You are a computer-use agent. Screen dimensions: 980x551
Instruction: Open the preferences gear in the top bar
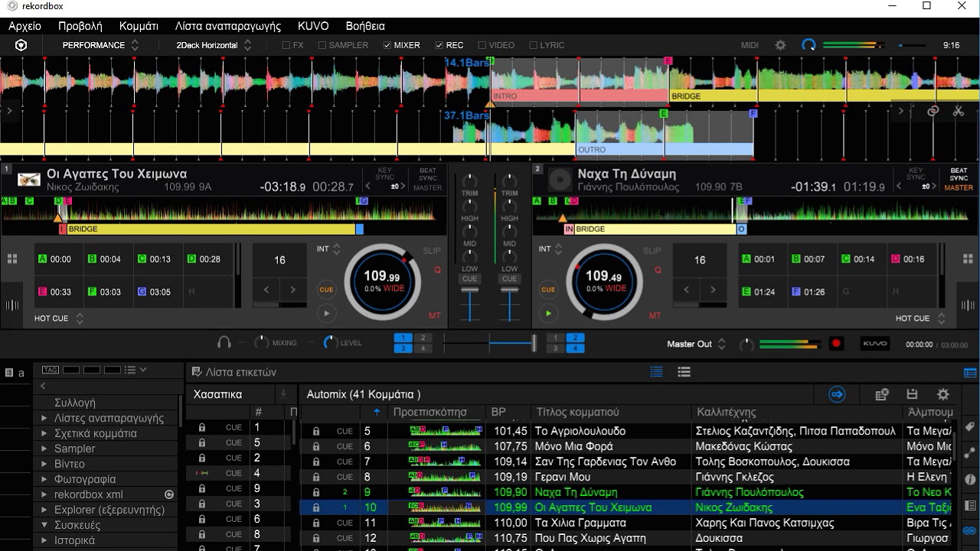[780, 45]
